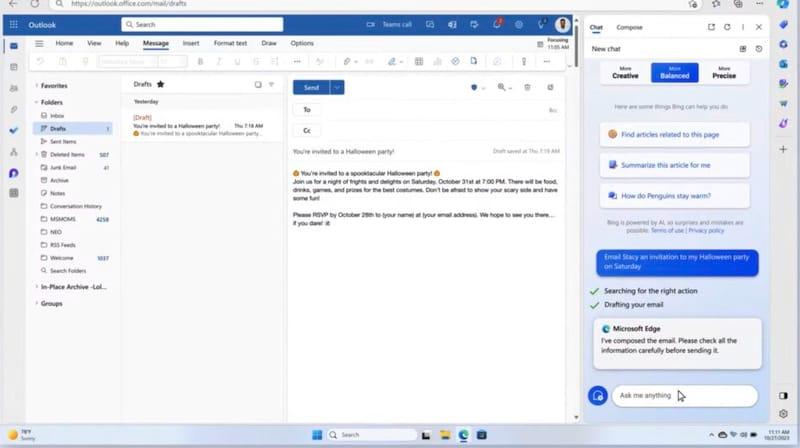Start a Teams call
800x448 pixels.
tap(390, 24)
